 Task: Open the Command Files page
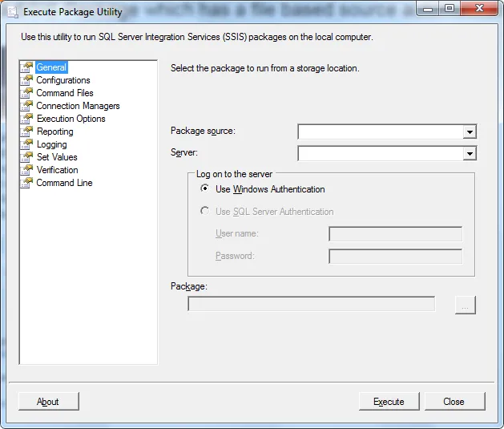[65, 93]
